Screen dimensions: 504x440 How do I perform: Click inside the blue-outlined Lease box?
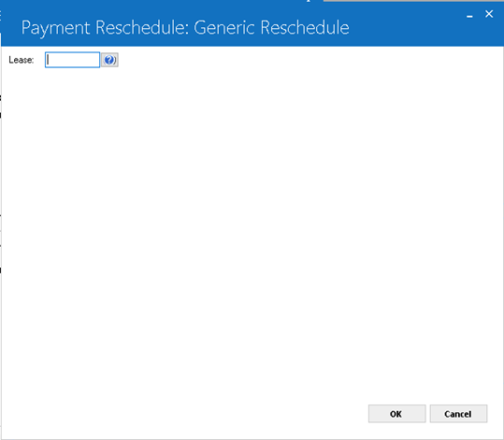72,60
